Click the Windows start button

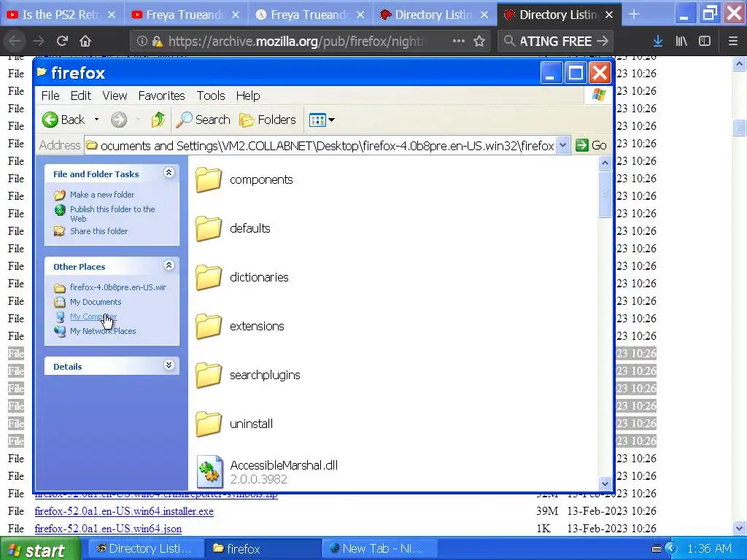tap(40, 549)
